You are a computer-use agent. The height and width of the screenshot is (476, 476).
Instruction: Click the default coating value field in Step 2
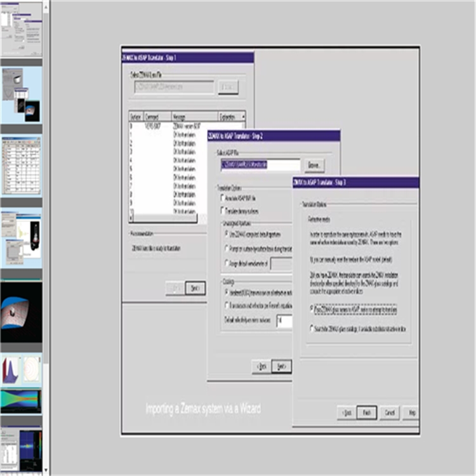pos(284,321)
